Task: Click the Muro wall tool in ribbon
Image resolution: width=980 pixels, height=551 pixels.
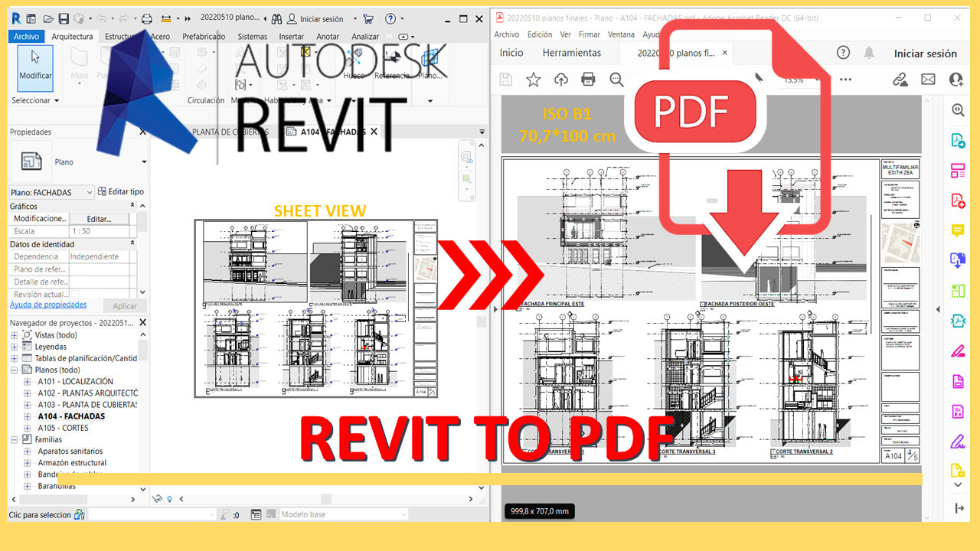Action: [x=79, y=67]
